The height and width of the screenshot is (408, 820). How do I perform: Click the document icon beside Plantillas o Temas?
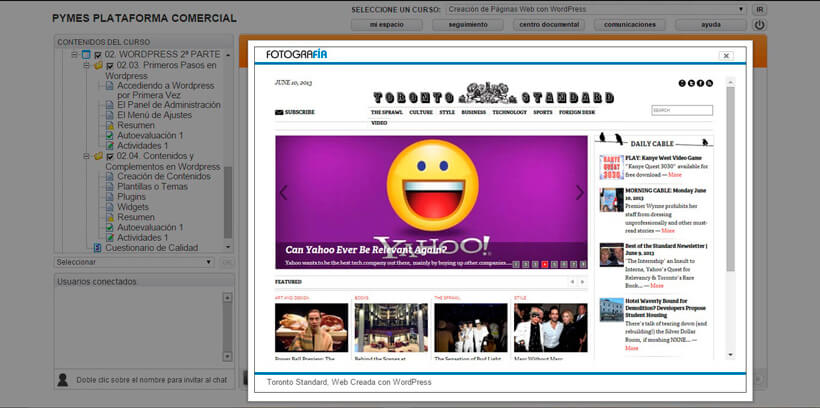109,187
